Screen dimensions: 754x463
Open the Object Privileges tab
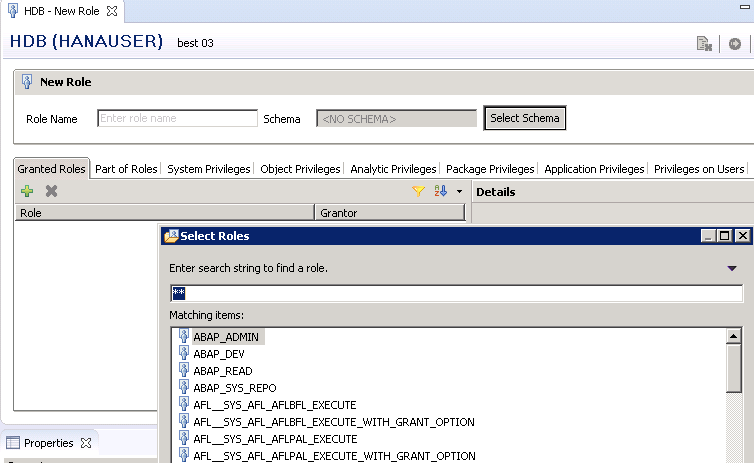[300, 169]
